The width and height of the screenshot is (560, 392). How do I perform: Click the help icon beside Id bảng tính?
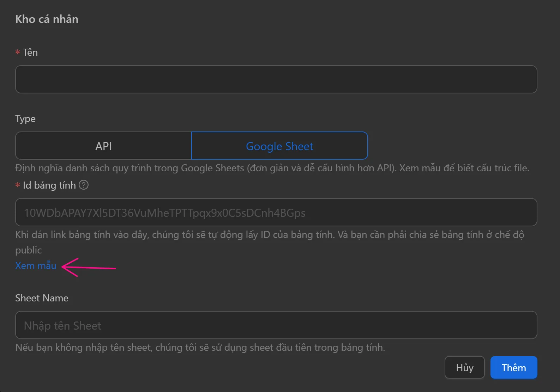(84, 185)
